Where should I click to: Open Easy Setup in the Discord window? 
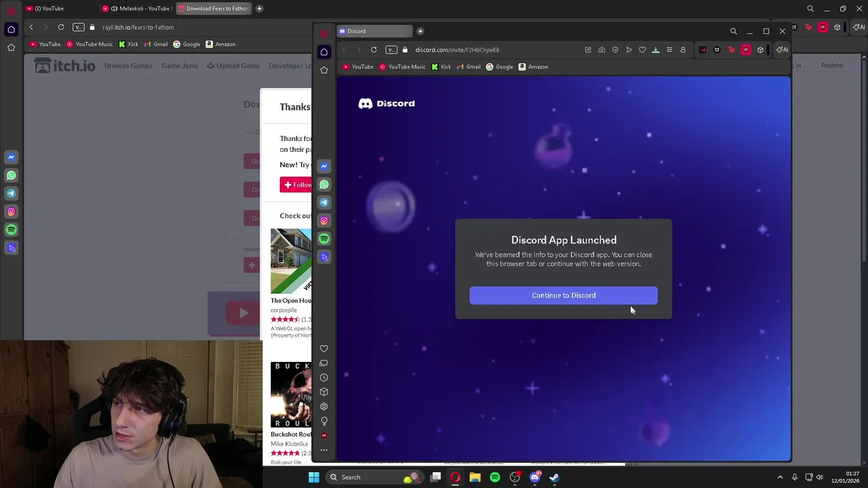point(669,49)
